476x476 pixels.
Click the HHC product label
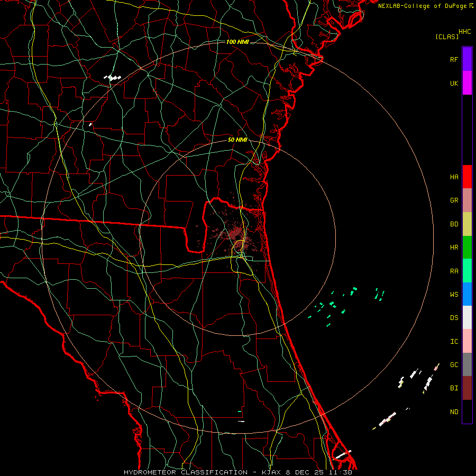464,32
